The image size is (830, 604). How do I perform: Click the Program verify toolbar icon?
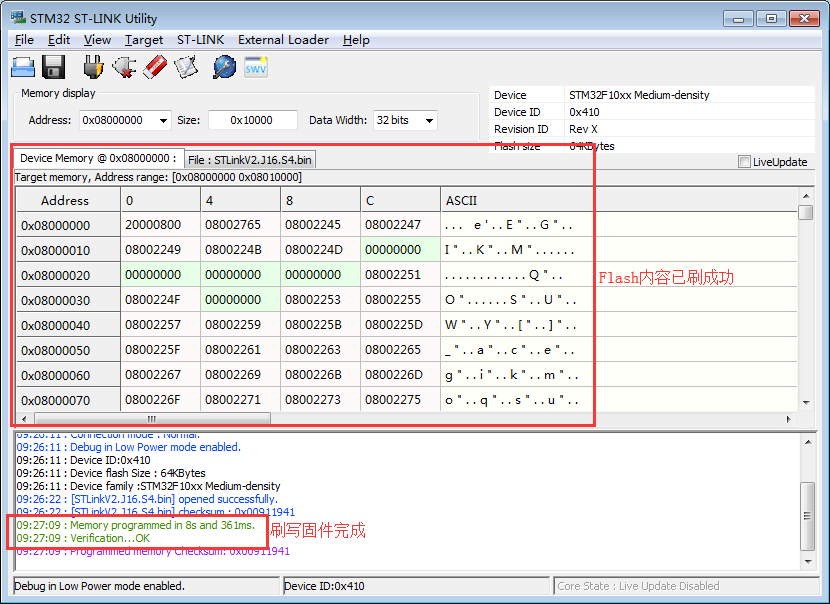(x=186, y=67)
